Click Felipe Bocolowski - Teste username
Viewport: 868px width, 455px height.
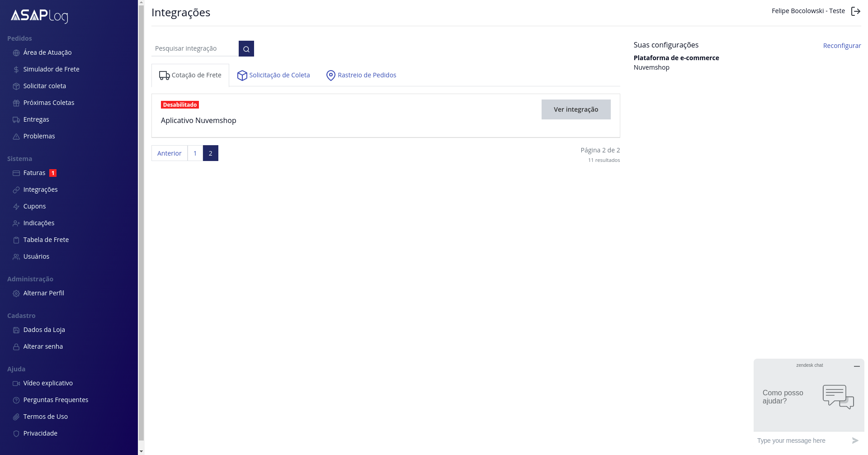pos(808,11)
